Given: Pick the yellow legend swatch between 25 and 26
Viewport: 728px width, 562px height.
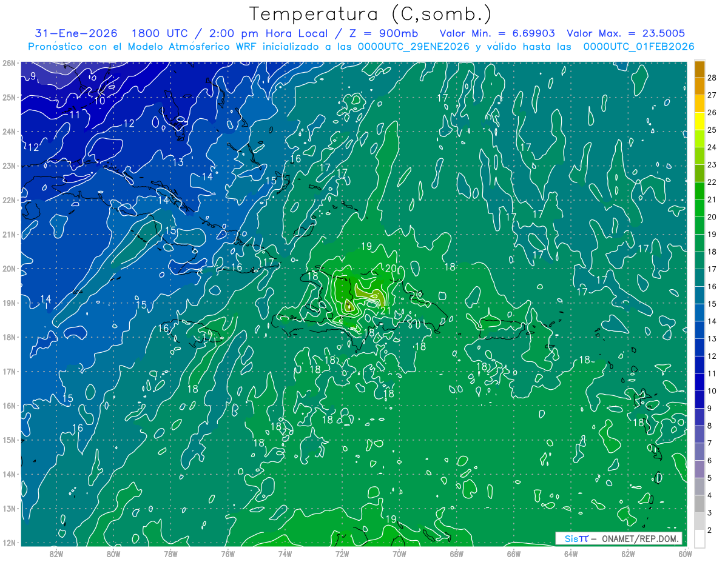Looking at the screenshot, I should (x=699, y=121).
